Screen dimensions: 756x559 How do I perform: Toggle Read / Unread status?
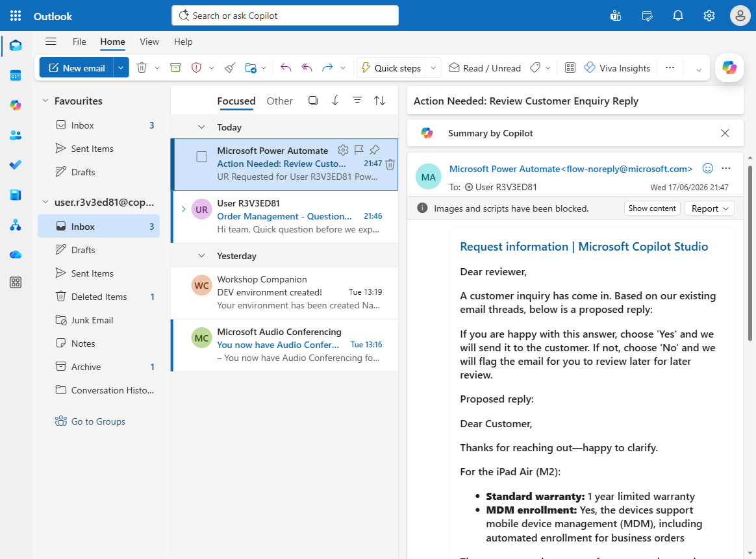click(x=485, y=68)
